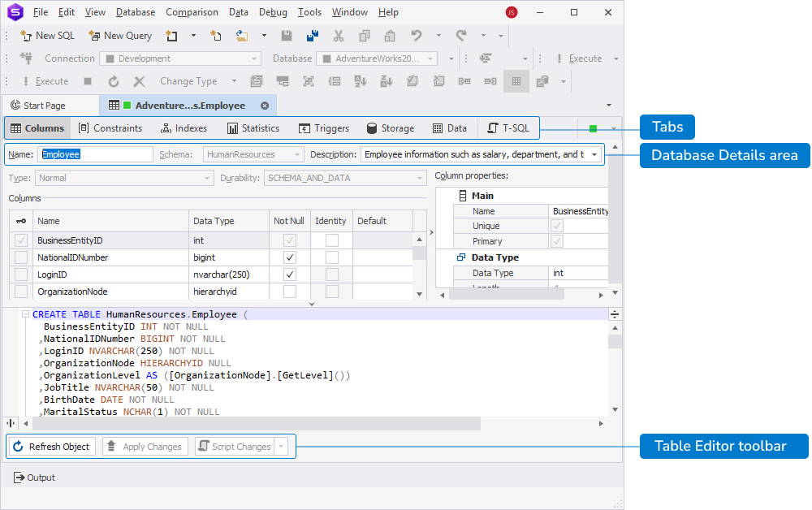Image resolution: width=812 pixels, height=510 pixels.
Task: Click the Copy icon in toolbar
Action: click(x=365, y=36)
